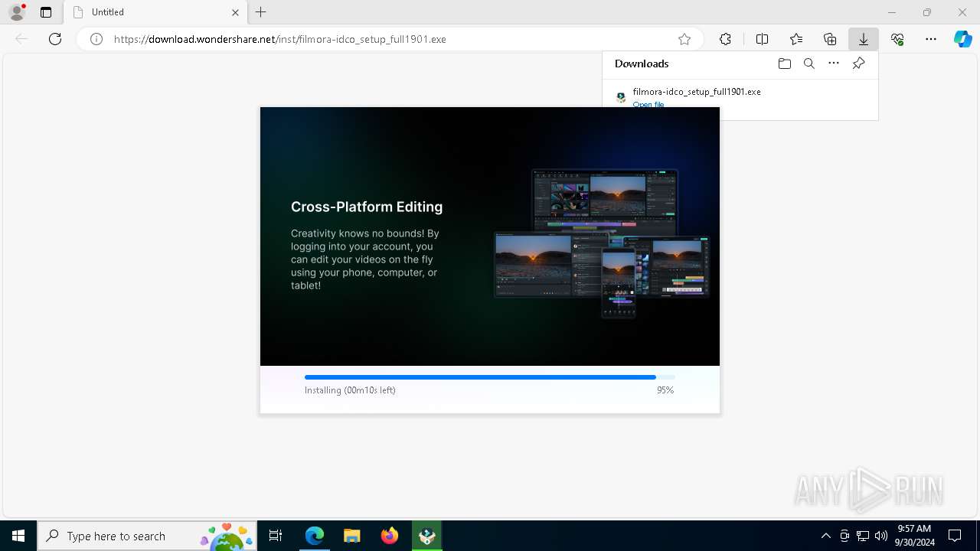Toggle the Downloads toolbar button

(864, 39)
